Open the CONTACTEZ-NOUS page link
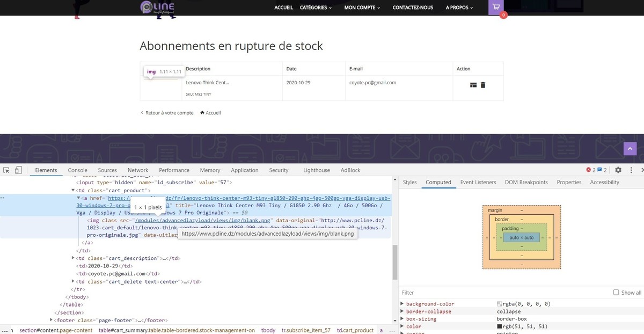Viewport: 644px width, 334px height. coord(413,8)
